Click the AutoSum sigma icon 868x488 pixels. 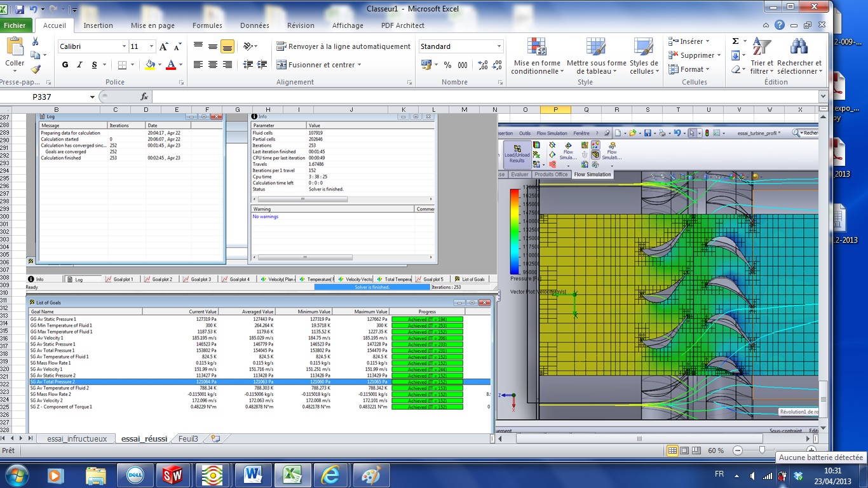[735, 41]
